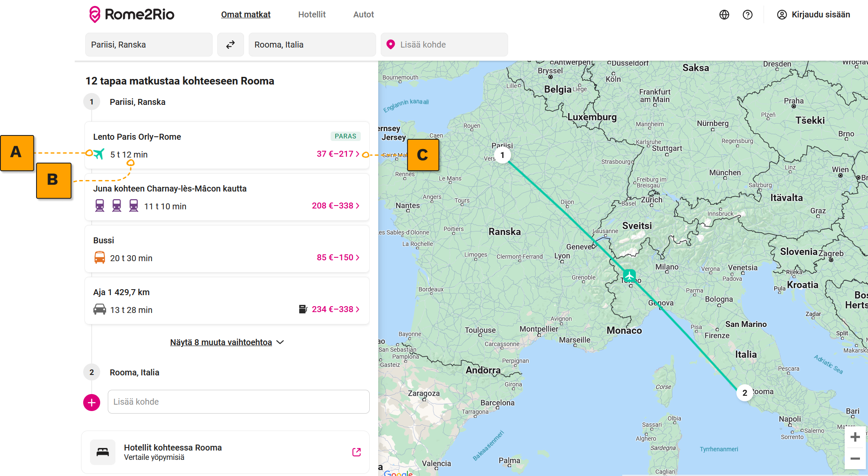Click Kirjaudu sisään to sign in
868x476 pixels.
[x=813, y=15]
